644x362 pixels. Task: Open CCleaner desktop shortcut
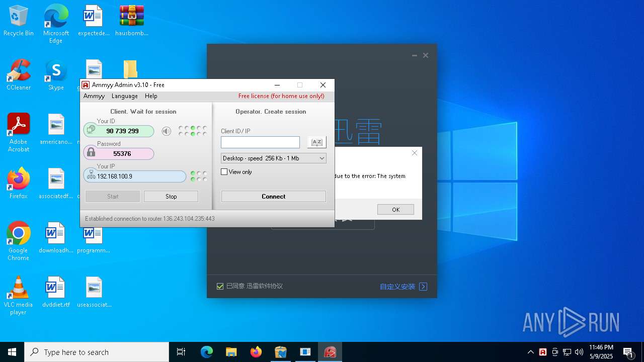pos(19,75)
